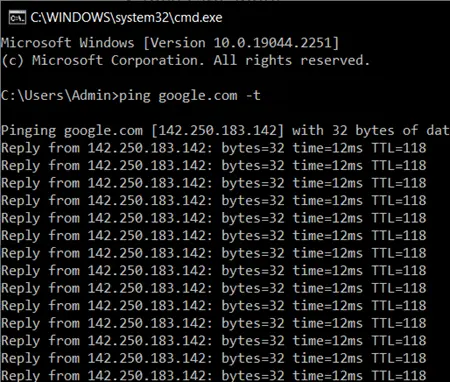
Task: Click the bracketed IP address [142.250.183.142]
Action: tap(218, 130)
